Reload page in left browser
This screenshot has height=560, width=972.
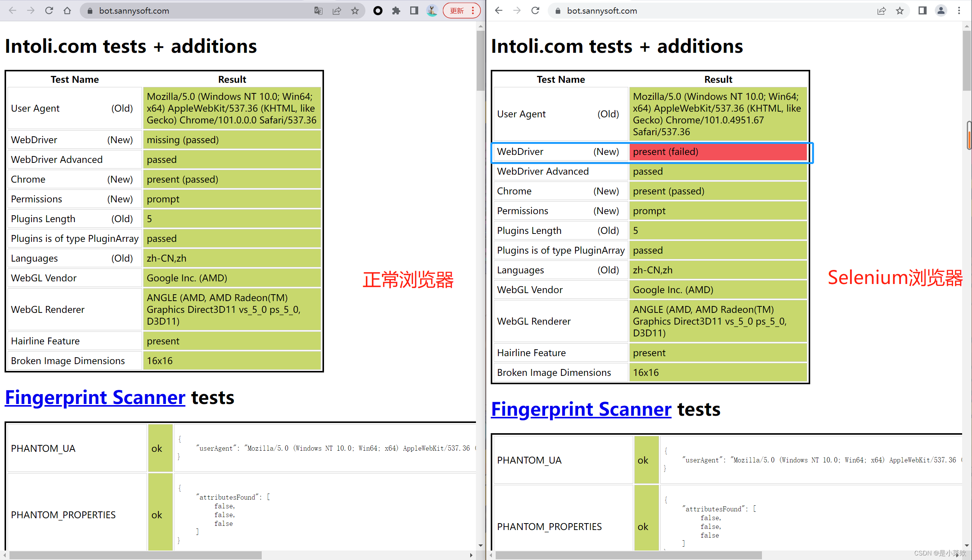coord(49,10)
